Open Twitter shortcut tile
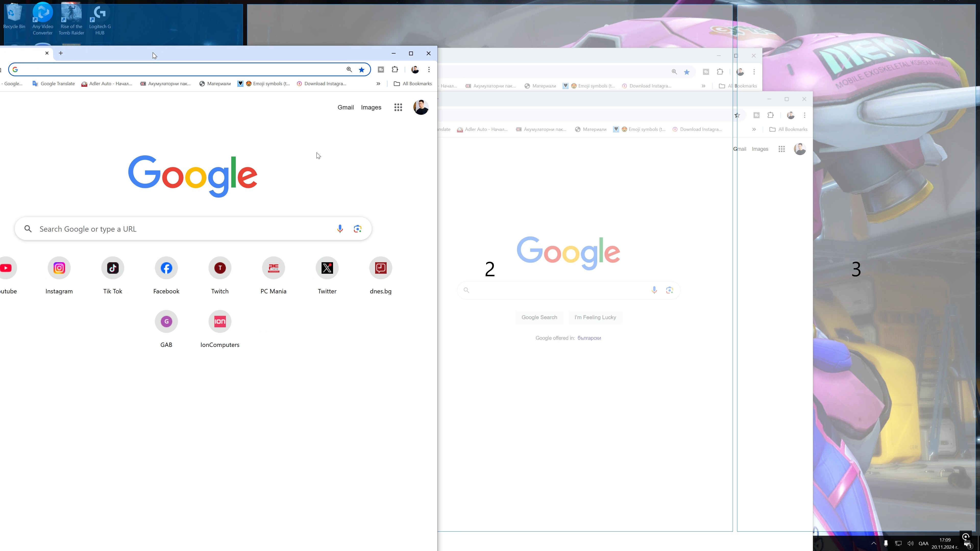Viewport: 980px width, 551px height. [x=327, y=276]
